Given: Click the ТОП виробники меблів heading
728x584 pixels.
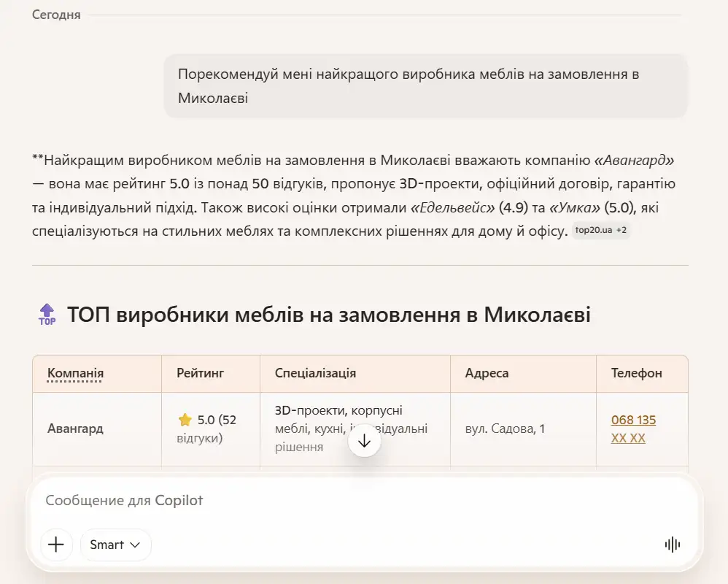Looking at the screenshot, I should [329, 315].
